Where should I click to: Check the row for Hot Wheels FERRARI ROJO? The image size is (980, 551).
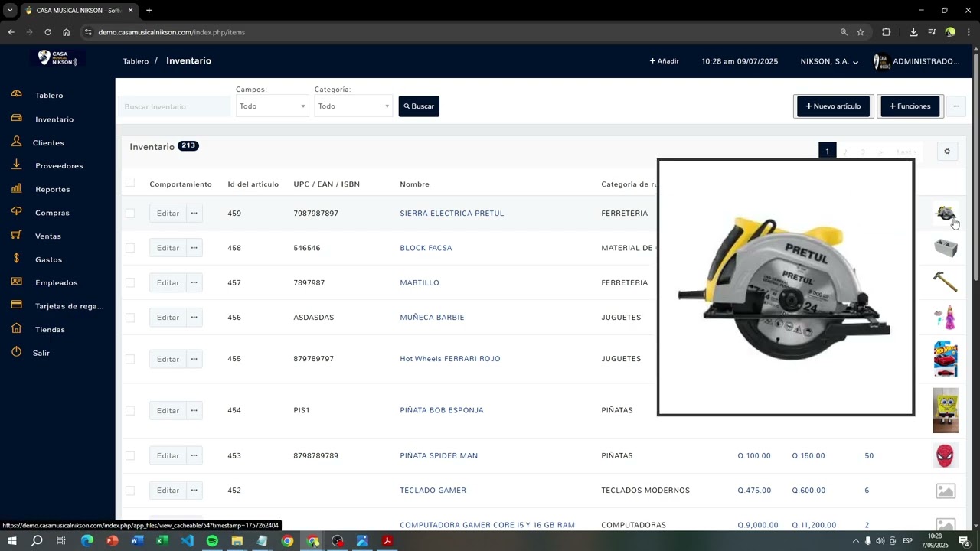click(x=130, y=359)
